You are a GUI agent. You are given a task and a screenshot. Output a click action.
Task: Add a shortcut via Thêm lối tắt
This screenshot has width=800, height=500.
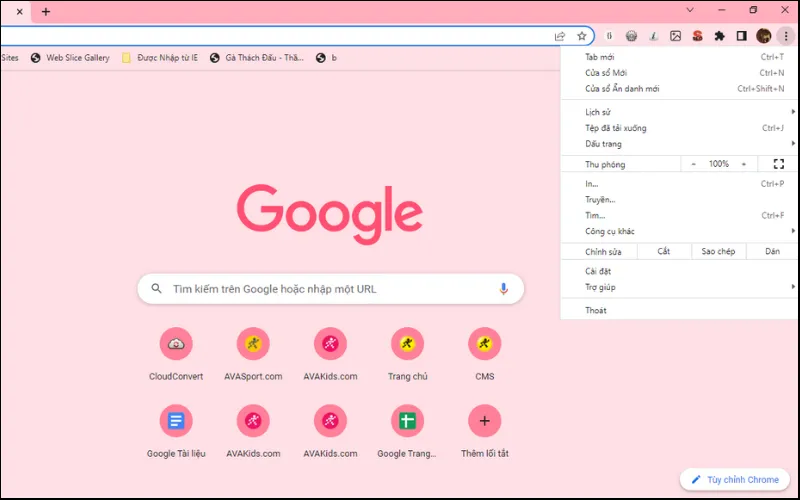(484, 431)
